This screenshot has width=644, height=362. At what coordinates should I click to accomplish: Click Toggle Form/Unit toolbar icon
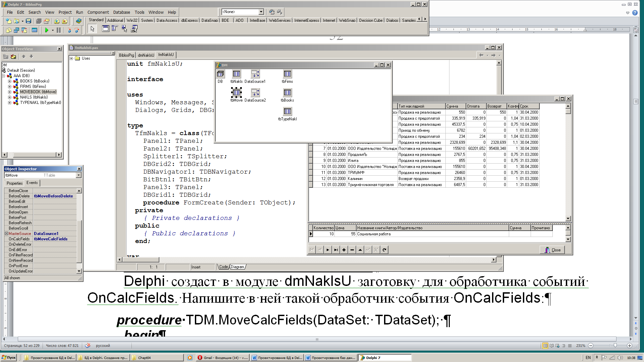[24, 30]
